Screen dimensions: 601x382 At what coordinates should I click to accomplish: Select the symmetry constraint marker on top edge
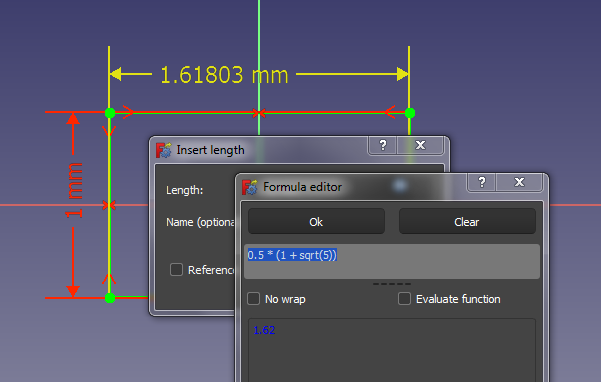pos(259,113)
